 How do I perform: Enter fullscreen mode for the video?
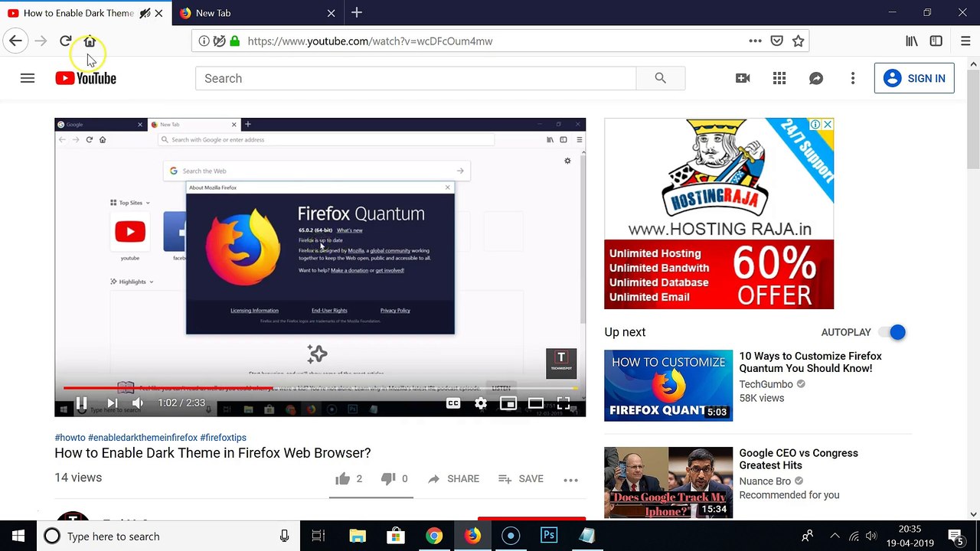563,403
